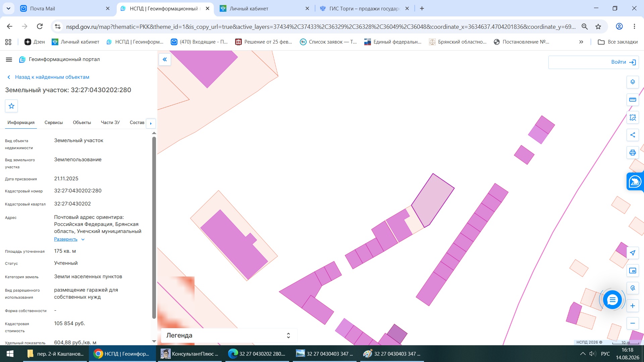The height and width of the screenshot is (362, 644).
Task: Click the Войти login button
Action: point(623,62)
